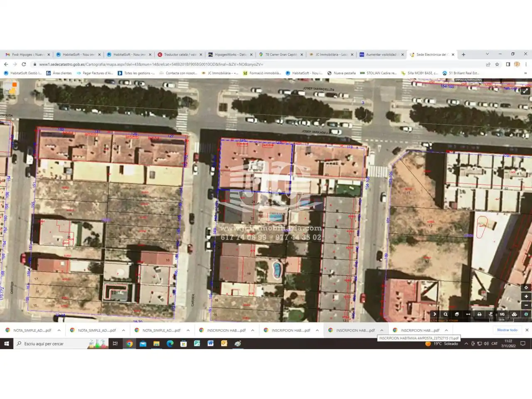The image size is (532, 399).
Task: Zoom out with the map minus button
Action: coord(526,305)
